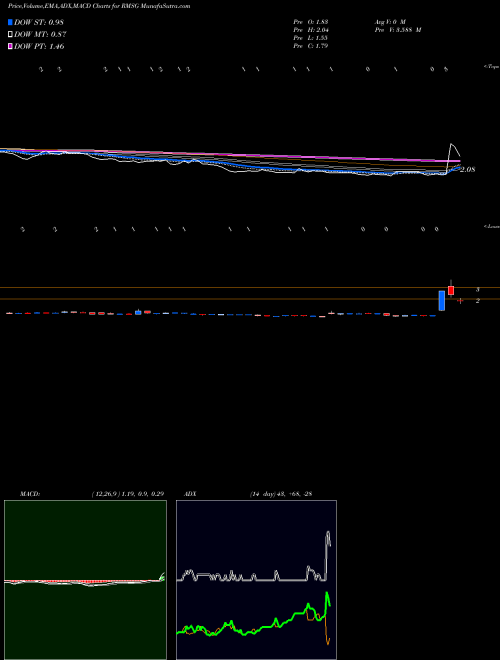The height and width of the screenshot is (660, 500).
Task: Select the DOW PT: 1.46 label
Action: click(39, 46)
